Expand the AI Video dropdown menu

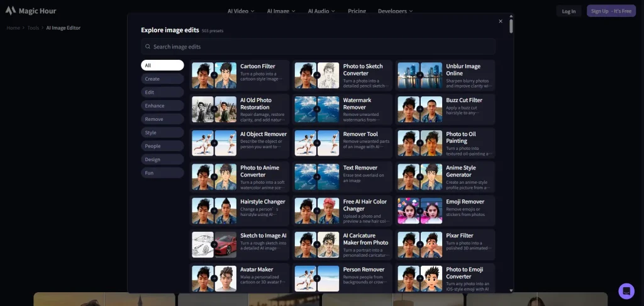pos(241,11)
